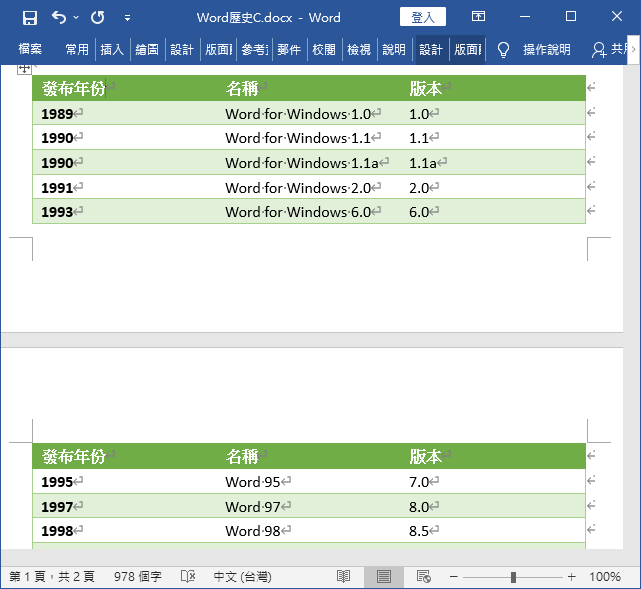Click the 中文 (台灣) language indicator
The image size is (641, 589).
tap(242, 577)
